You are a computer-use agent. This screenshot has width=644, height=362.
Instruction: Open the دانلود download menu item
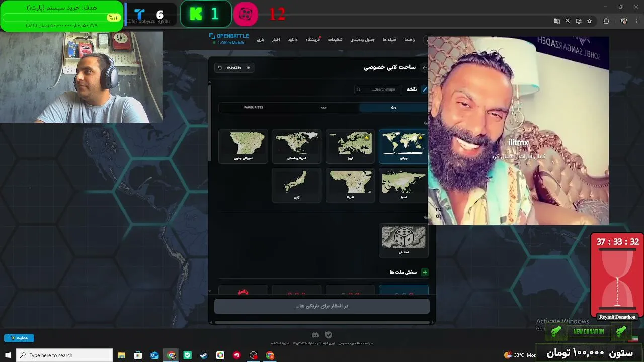[292, 40]
